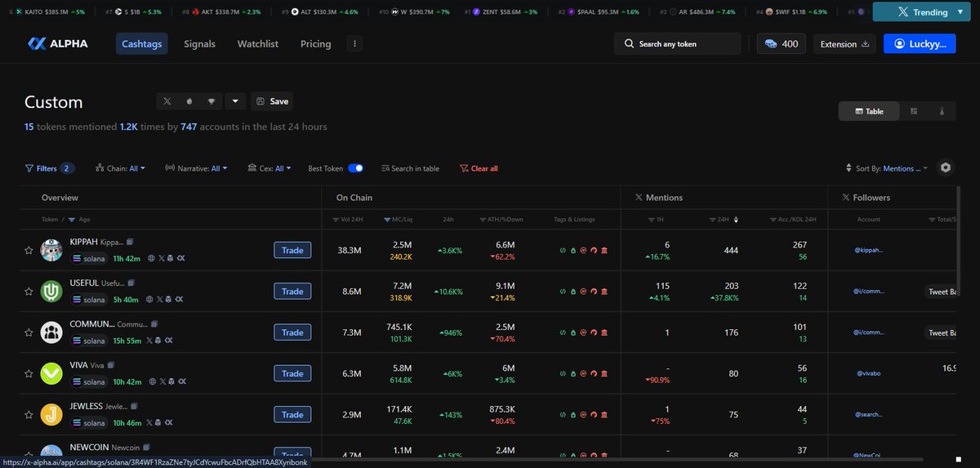This screenshot has width=980, height=468.
Task: Open the Chain filter dropdown
Action: (x=120, y=168)
